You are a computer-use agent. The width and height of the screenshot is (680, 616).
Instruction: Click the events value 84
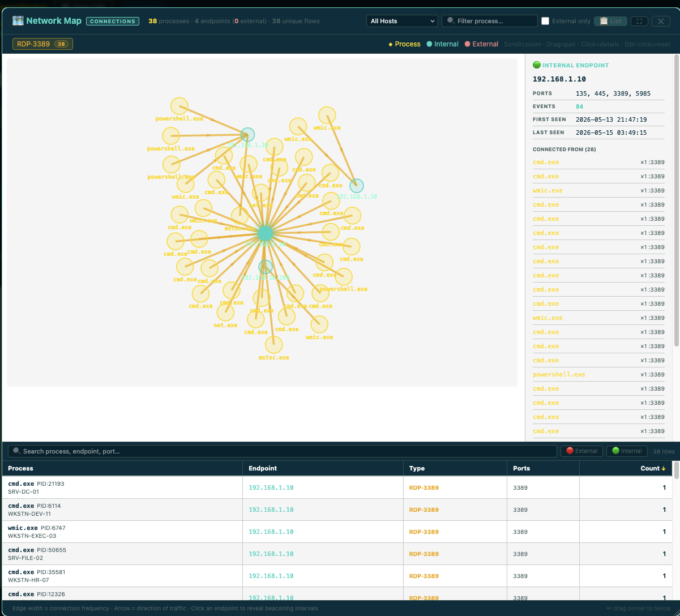[579, 106]
